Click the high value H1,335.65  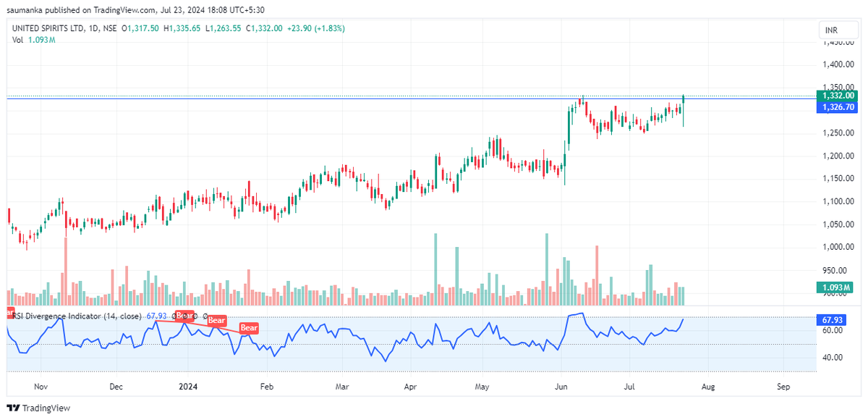tap(182, 28)
